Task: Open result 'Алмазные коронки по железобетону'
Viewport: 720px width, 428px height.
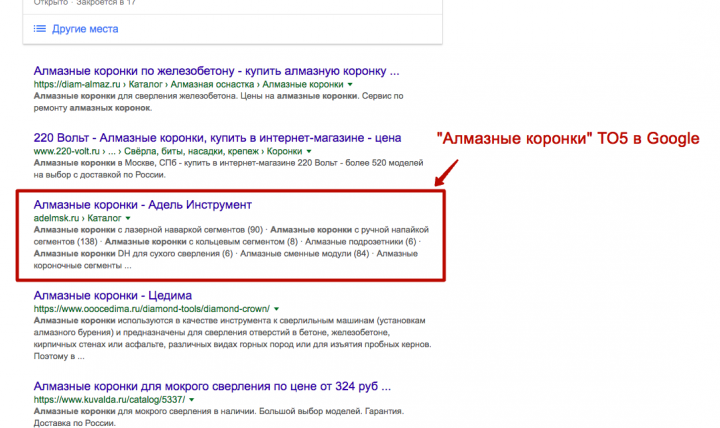Action: (x=216, y=71)
